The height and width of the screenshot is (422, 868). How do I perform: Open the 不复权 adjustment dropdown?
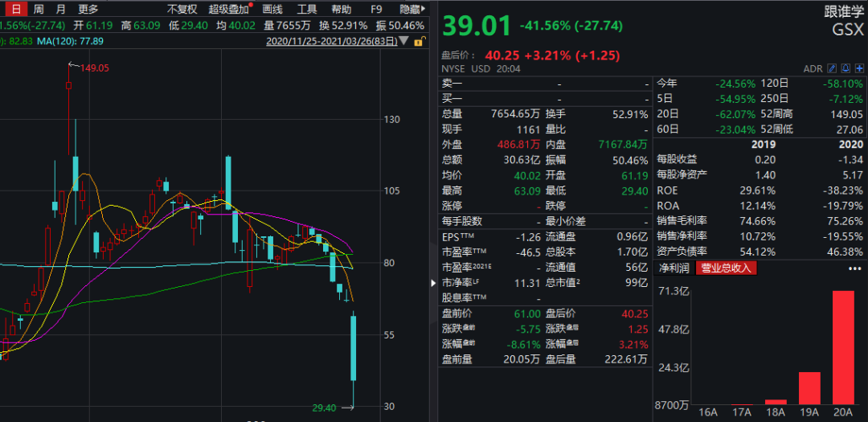point(182,10)
